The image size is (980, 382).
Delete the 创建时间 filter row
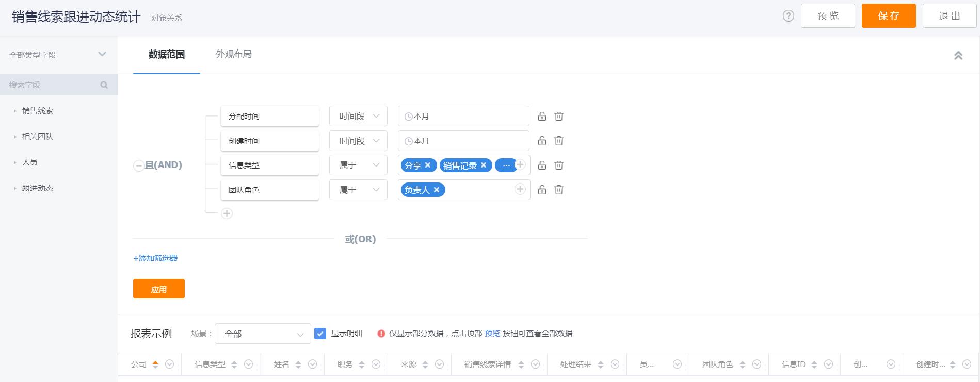[x=559, y=141]
